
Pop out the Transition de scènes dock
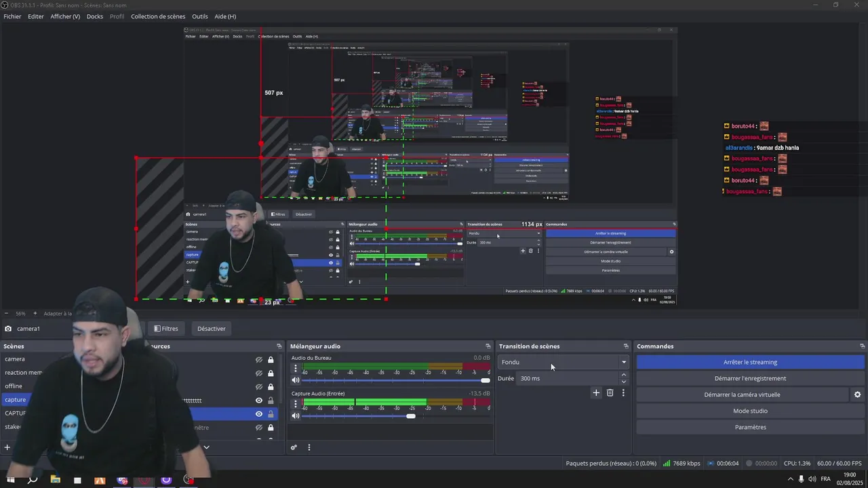[627, 346]
